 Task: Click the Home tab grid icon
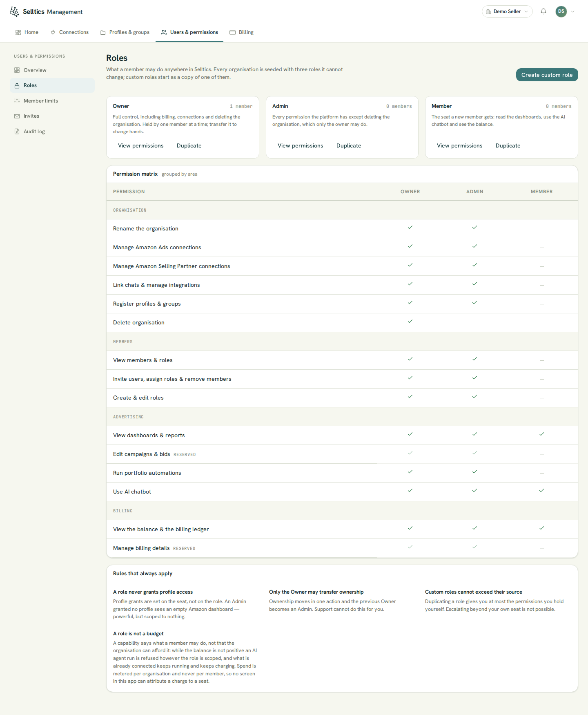(18, 32)
